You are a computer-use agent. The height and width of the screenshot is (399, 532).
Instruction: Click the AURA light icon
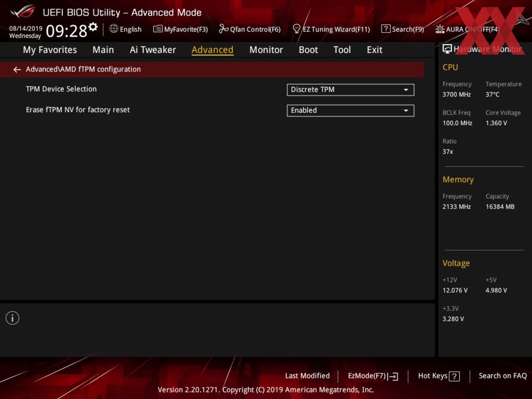440,29
